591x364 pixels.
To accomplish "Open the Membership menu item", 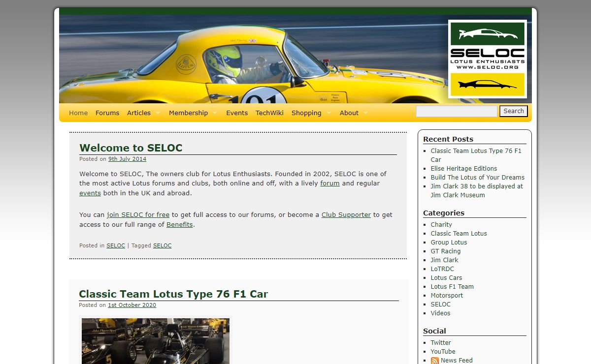I will point(188,113).
